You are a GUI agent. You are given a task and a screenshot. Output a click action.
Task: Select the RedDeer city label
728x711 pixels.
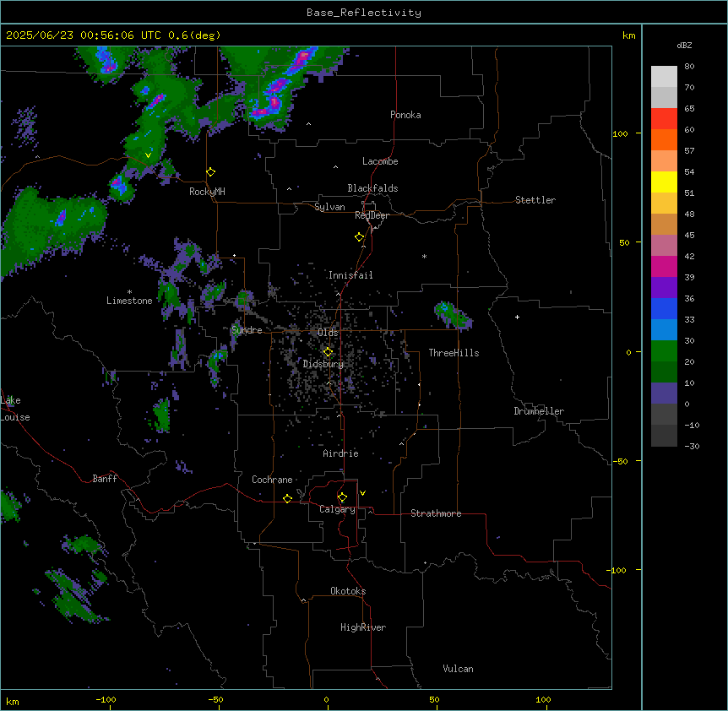point(372,215)
